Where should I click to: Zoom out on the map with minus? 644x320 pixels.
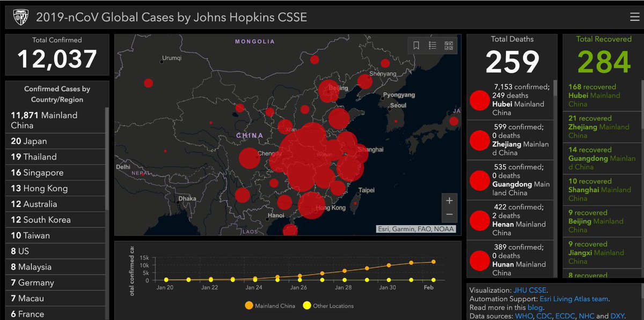(x=449, y=214)
